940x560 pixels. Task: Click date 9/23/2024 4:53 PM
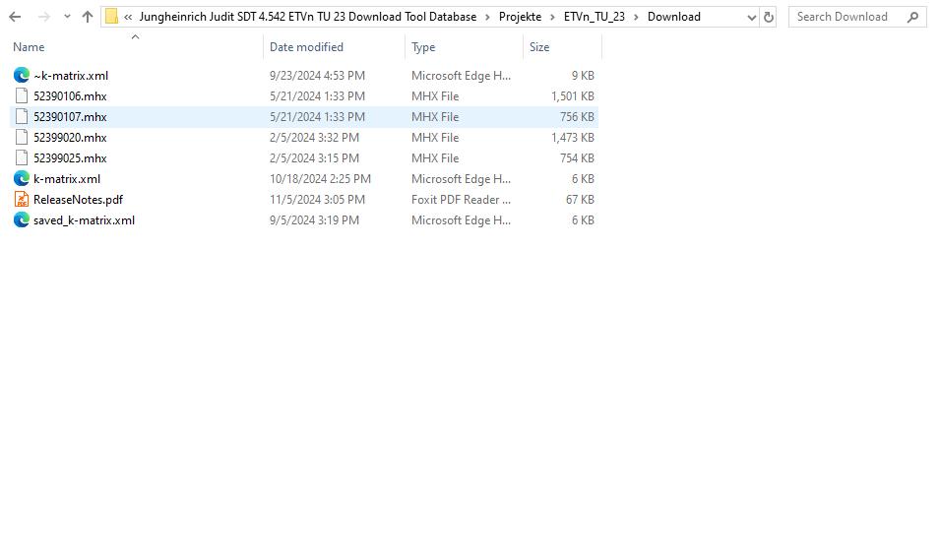(317, 76)
